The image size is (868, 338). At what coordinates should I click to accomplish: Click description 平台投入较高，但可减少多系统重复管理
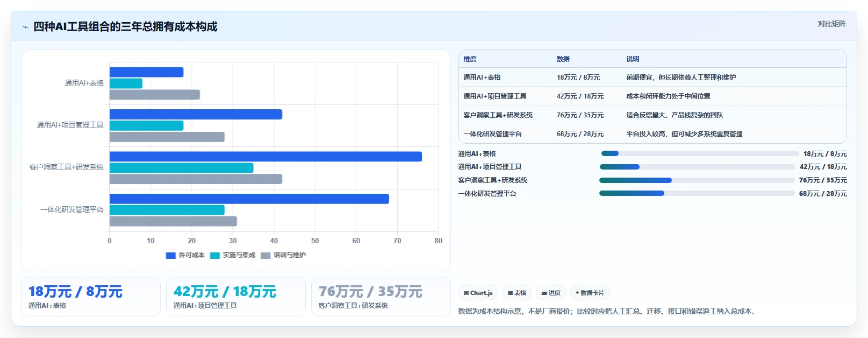point(684,134)
